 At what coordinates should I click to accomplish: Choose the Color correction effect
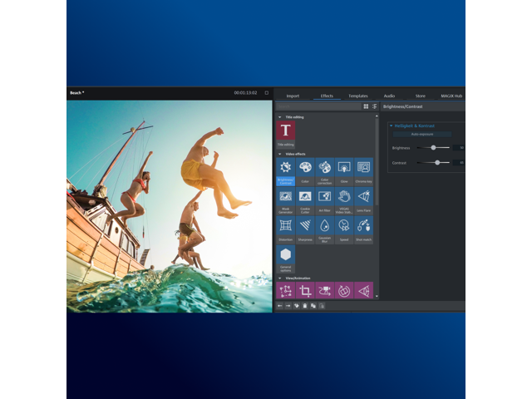(324, 170)
